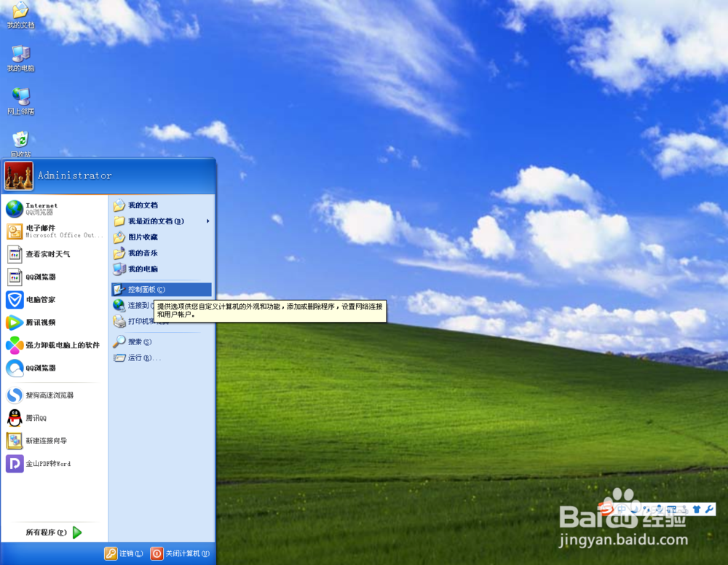The image size is (728, 565).
Task: Open 查看实时天气 shortcut
Action: click(55, 254)
